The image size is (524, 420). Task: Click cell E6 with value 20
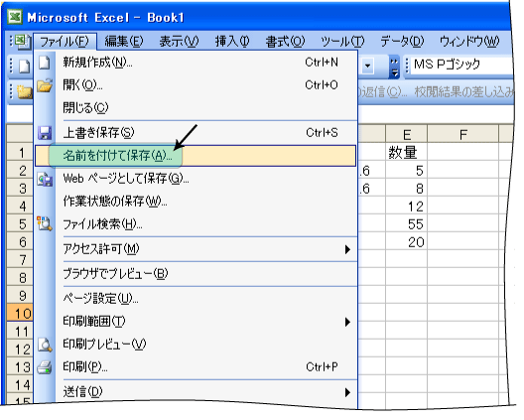(x=406, y=241)
